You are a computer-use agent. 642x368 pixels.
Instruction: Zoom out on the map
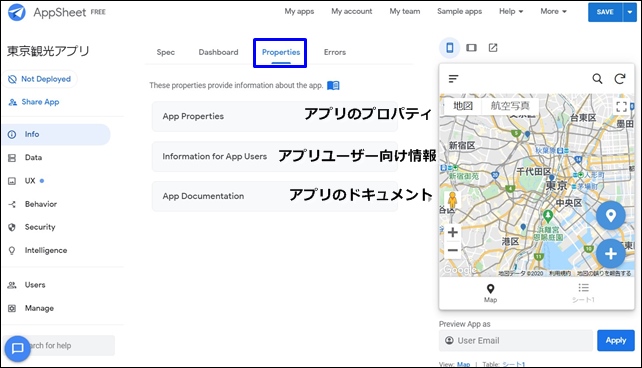pyautogui.click(x=452, y=250)
